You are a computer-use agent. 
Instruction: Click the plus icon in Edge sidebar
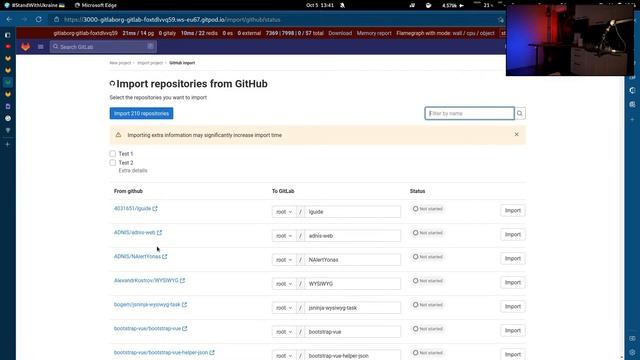(x=7, y=144)
